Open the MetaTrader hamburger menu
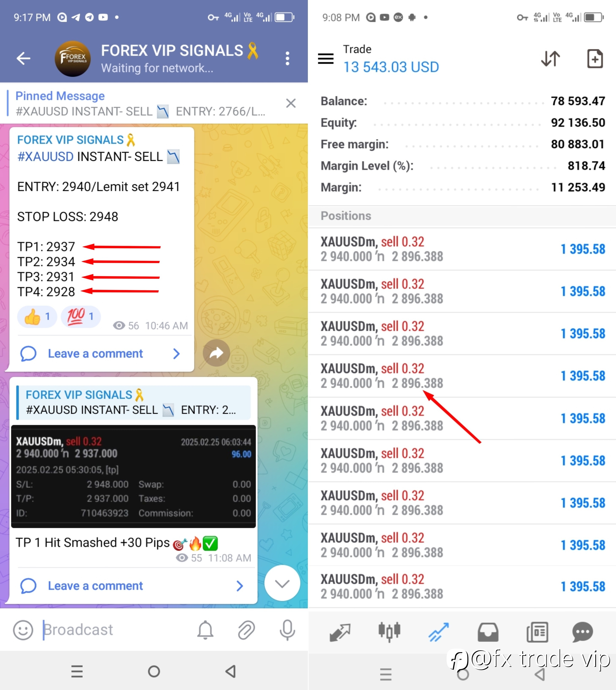The width and height of the screenshot is (616, 690). pos(326,59)
